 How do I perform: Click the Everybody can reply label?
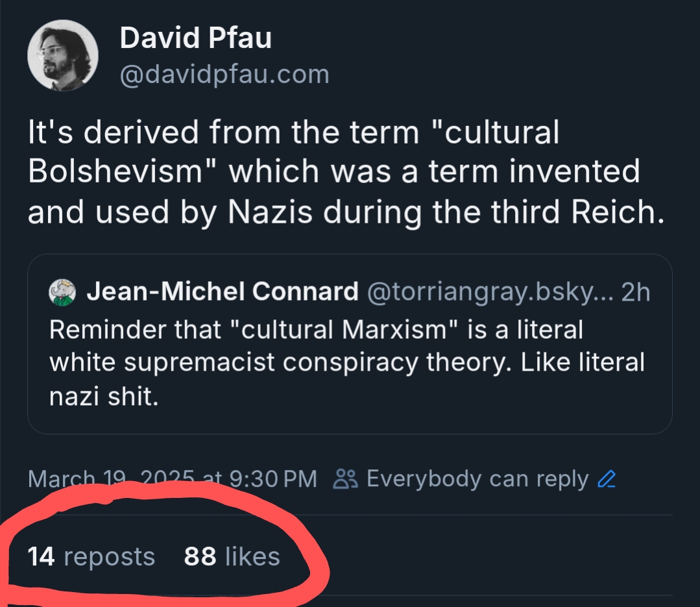pos(477,479)
